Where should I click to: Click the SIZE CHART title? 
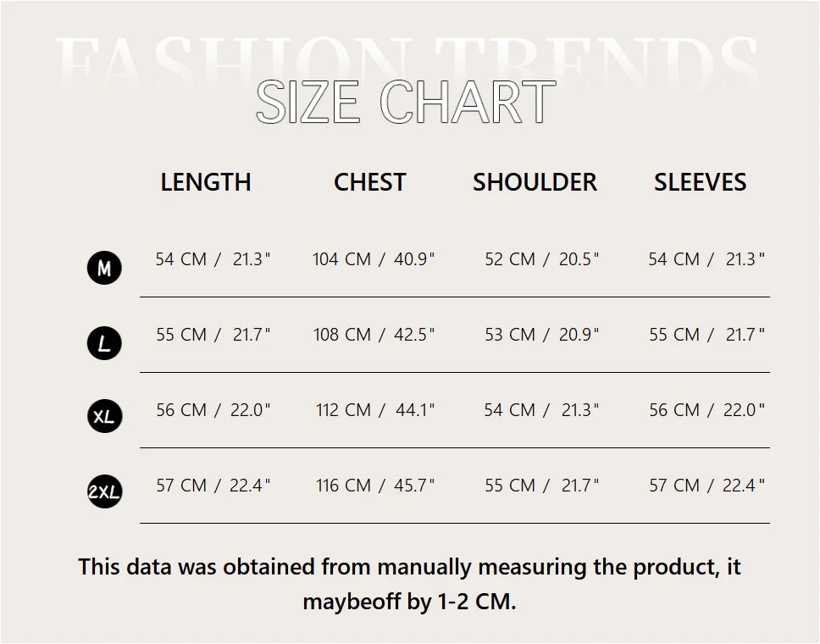(x=406, y=102)
